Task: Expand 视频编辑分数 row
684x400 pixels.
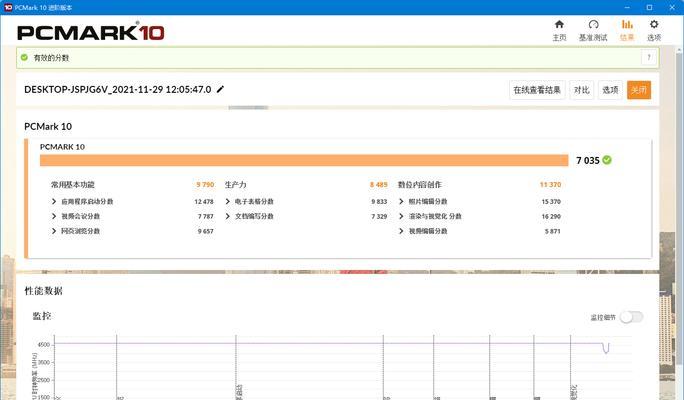Action: [401, 231]
